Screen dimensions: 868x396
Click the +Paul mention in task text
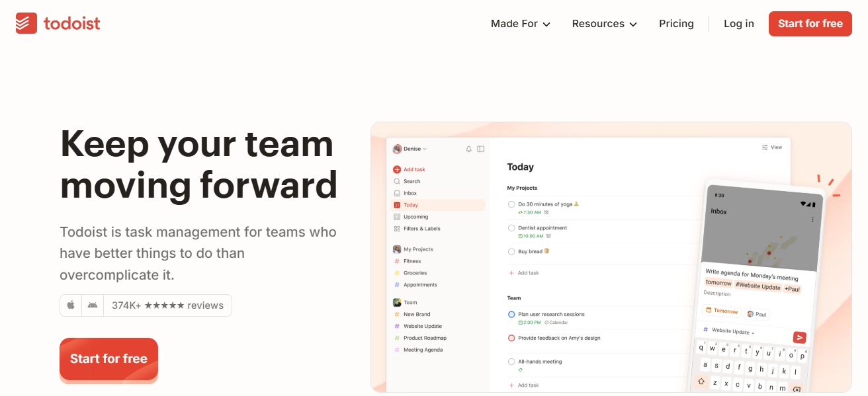tap(792, 289)
